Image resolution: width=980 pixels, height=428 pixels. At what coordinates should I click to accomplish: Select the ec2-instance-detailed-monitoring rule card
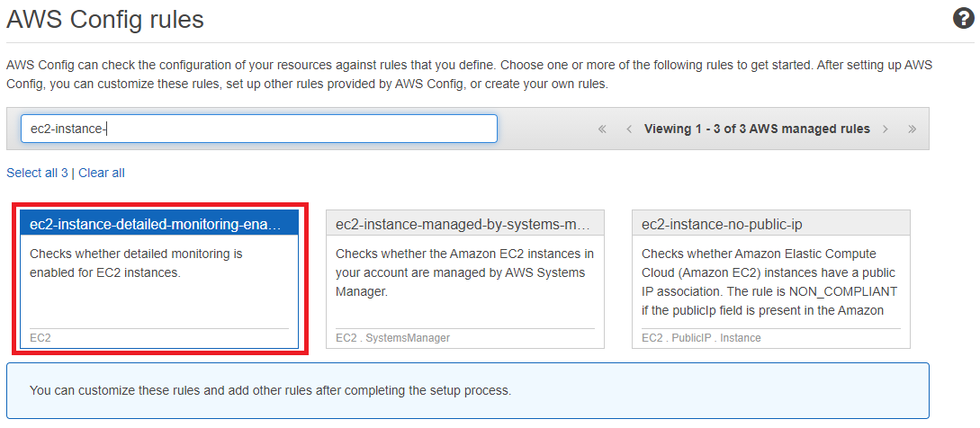(x=159, y=280)
